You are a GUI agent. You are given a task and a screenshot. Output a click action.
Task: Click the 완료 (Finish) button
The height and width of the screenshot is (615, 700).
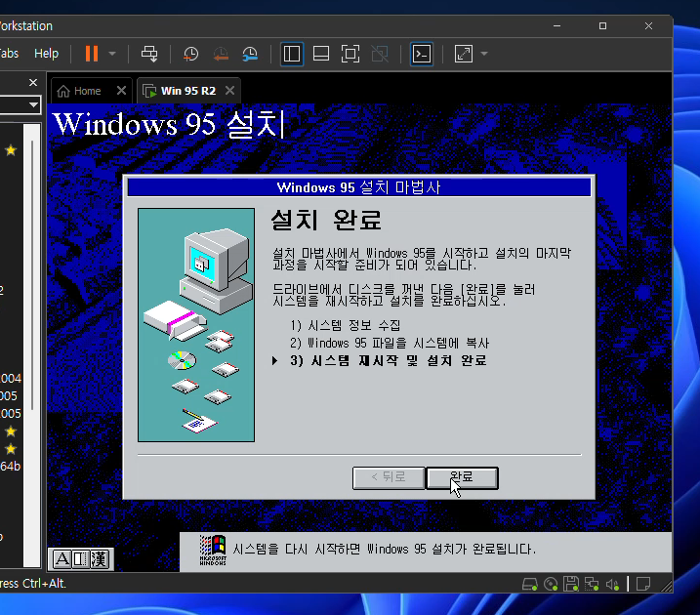tap(462, 478)
